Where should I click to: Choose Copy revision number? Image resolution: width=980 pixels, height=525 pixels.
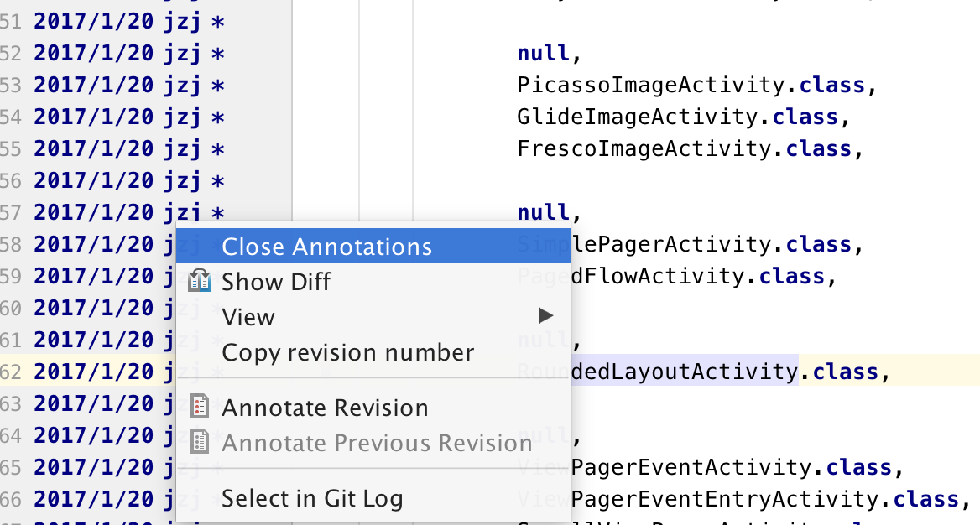pyautogui.click(x=347, y=352)
